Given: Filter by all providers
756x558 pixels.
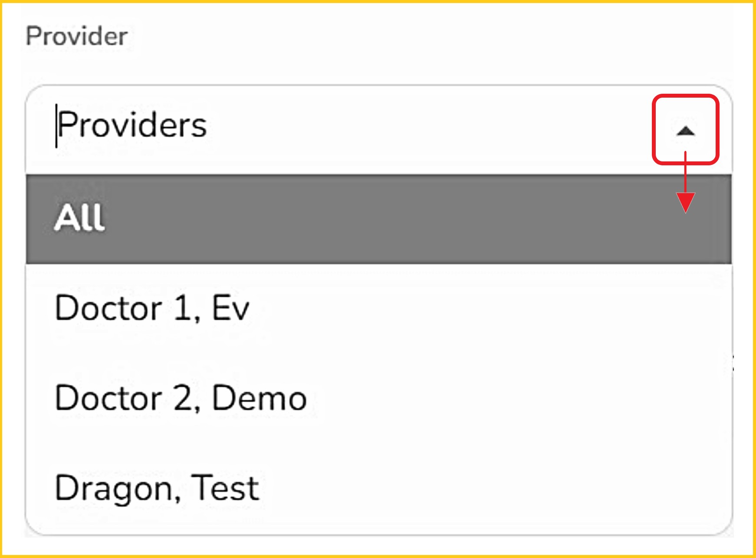Looking at the screenshot, I should point(378,218).
